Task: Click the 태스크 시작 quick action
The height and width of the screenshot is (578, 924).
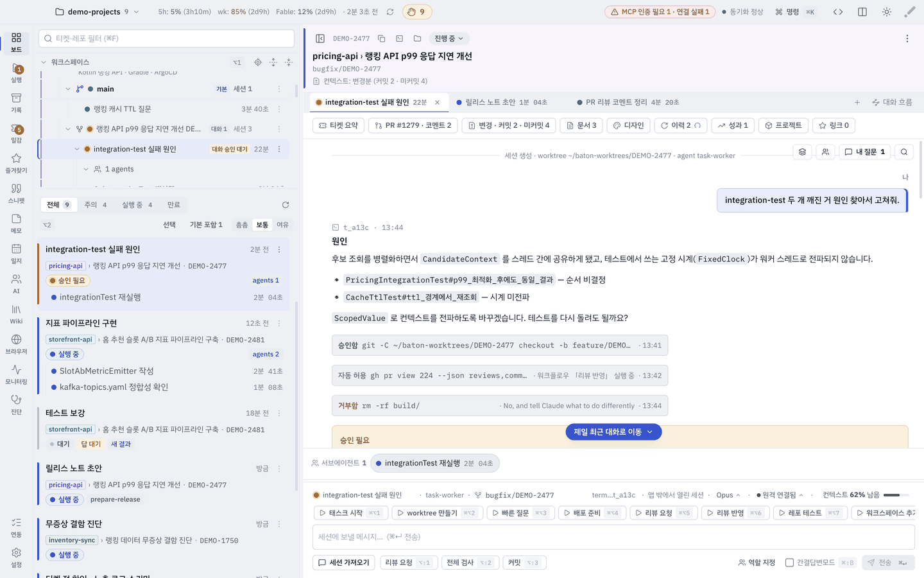Action: click(x=350, y=512)
